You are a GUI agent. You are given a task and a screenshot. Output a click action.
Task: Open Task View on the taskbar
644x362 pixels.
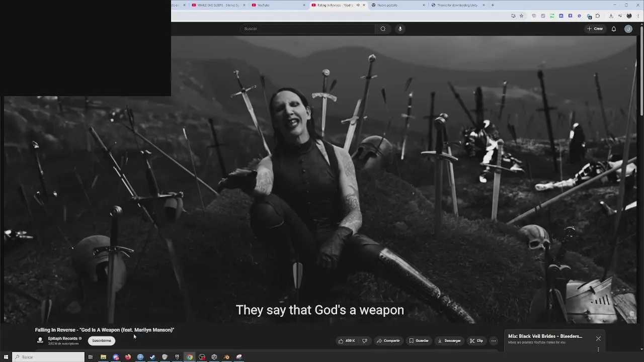click(x=91, y=357)
